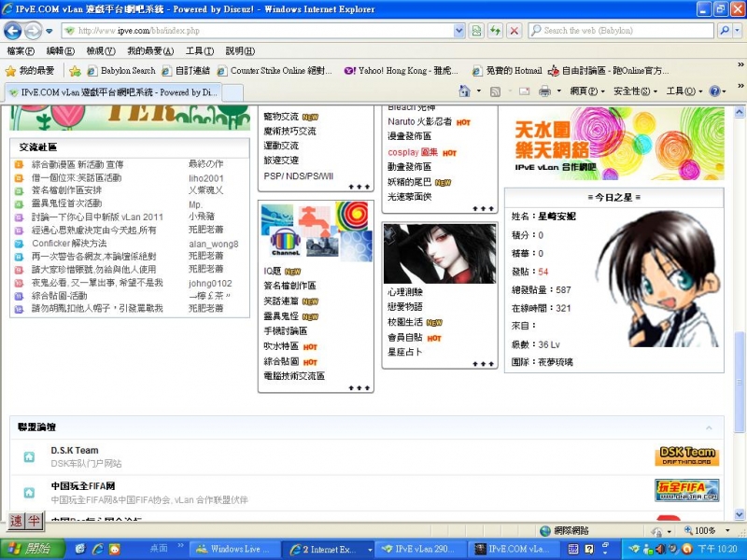The image size is (747, 560).
Task: Open the 星座占卜 forum link
Action: (405, 353)
